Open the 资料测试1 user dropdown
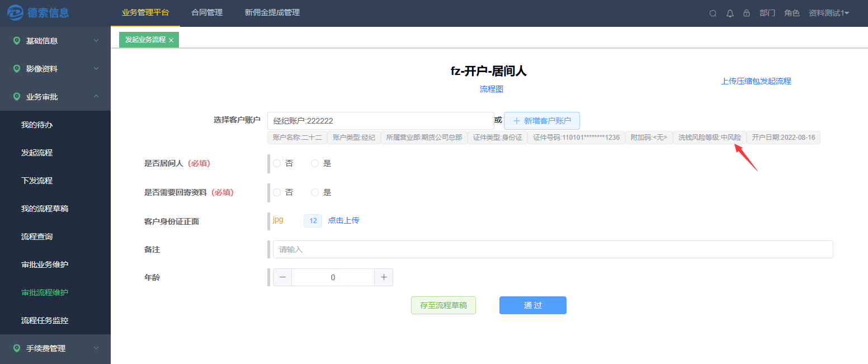Screen dimensions: 868x364 click(829, 13)
